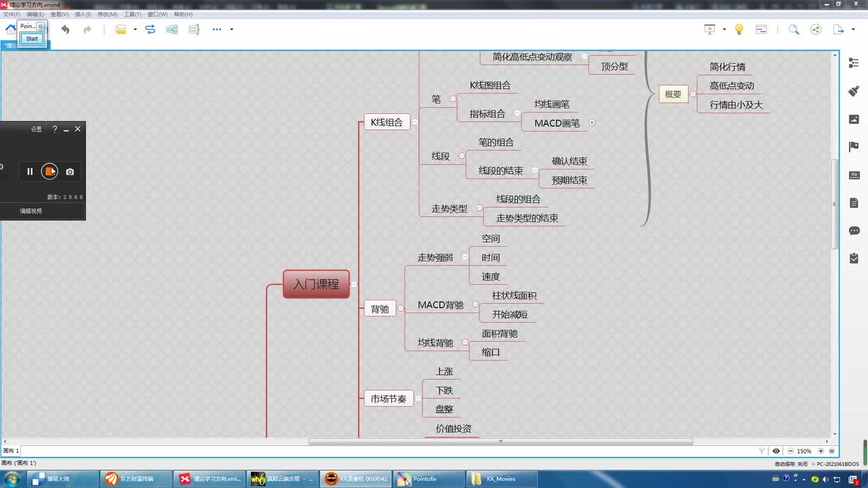Select the 概要 summary topic

tap(673, 94)
